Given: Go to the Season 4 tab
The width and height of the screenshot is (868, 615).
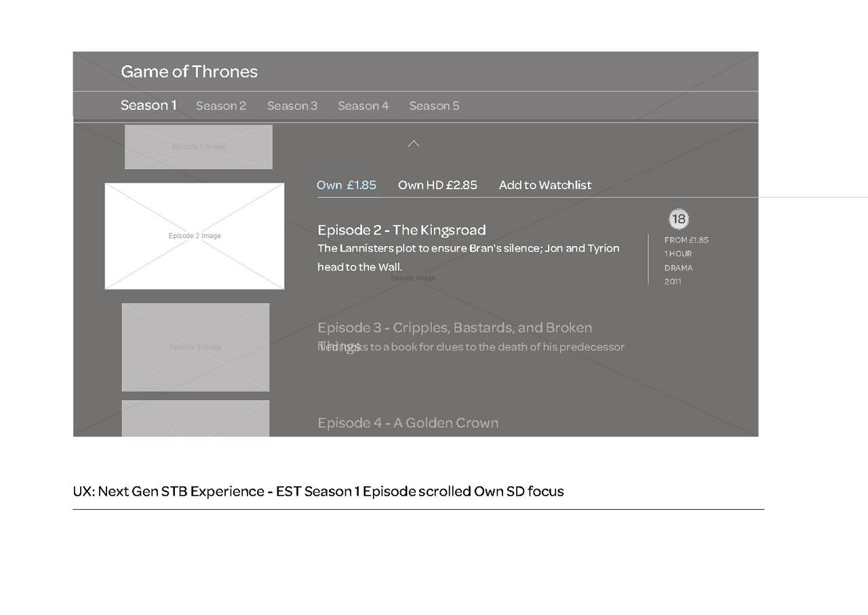Looking at the screenshot, I should (x=363, y=106).
